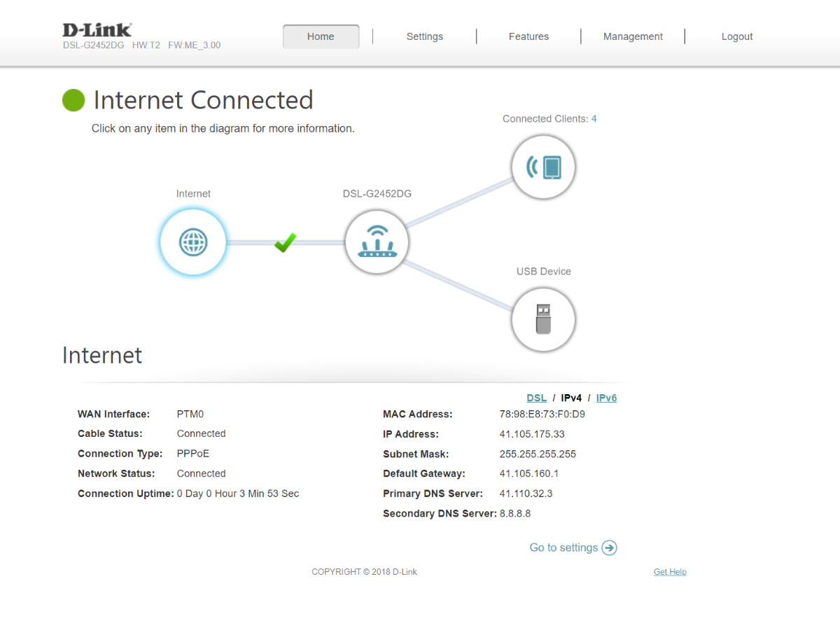This screenshot has height=628, width=840.
Task: Click the IP Address value 41.105.175.33
Action: 531,434
